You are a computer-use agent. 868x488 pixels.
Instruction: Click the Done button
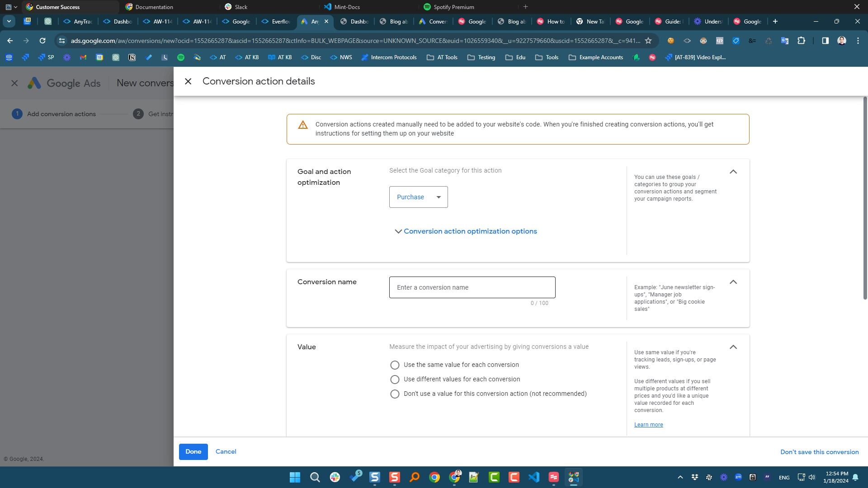[x=193, y=451]
